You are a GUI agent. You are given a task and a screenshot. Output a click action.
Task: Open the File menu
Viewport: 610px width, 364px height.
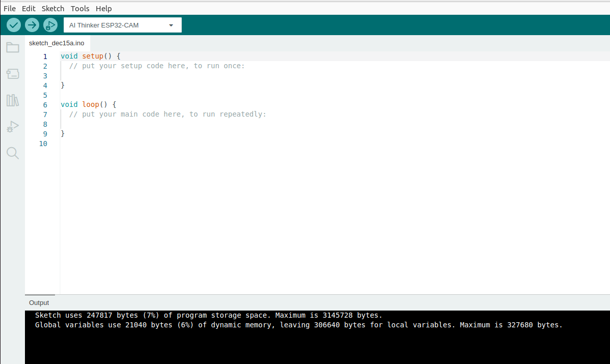[x=10, y=9]
